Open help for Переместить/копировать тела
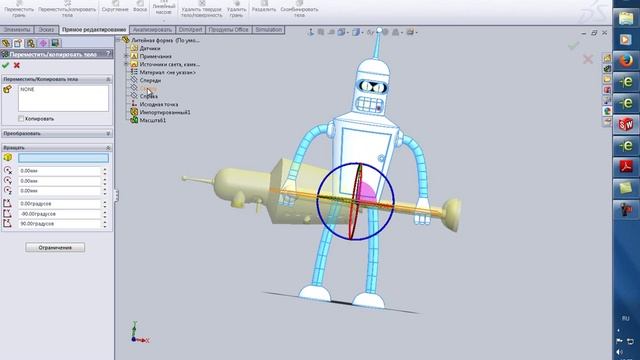Screen dimensions: 640x360 [x=108, y=53]
